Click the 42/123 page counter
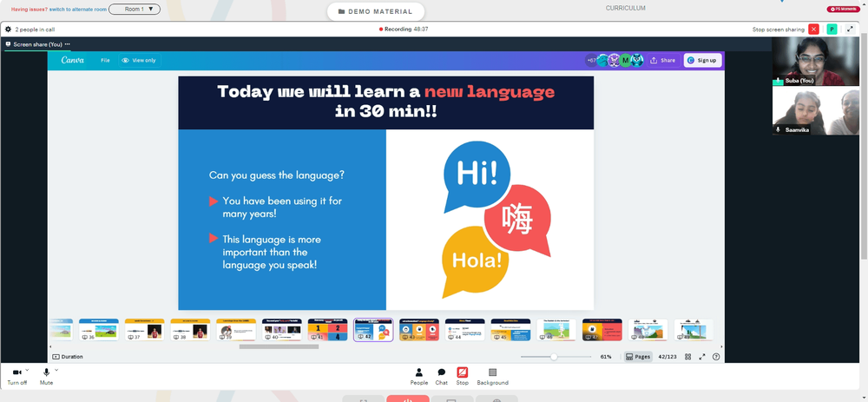Screen dimensions: 868x402 667,357
